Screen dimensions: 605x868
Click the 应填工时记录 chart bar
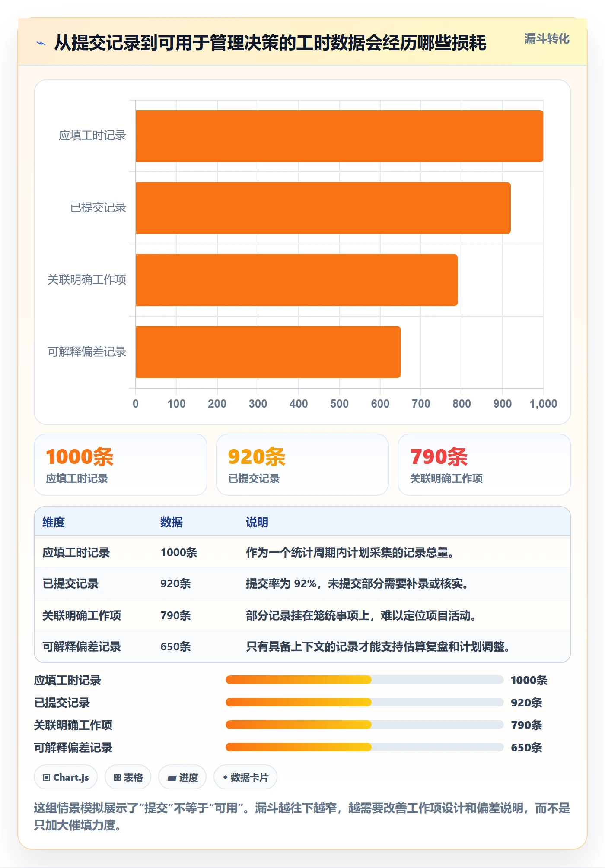339,136
